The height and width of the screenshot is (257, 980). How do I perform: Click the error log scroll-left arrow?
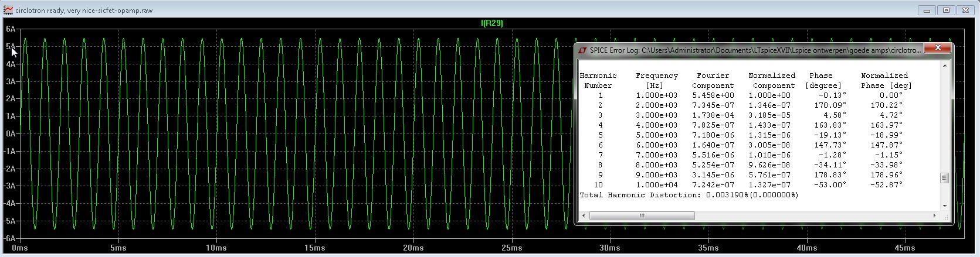pyautogui.click(x=584, y=215)
